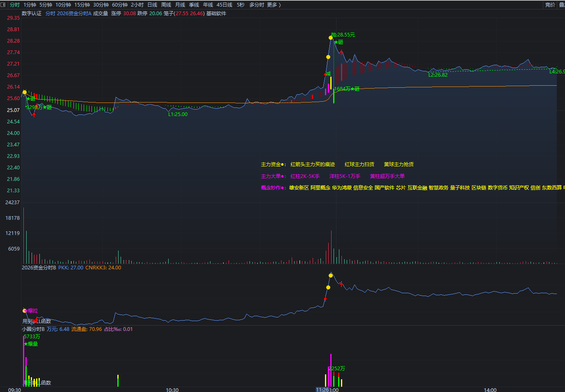Open the 多分时 multi-day view

point(256,5)
